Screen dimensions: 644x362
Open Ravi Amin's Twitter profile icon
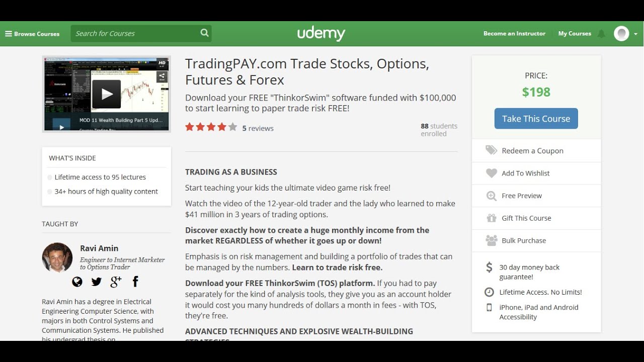[x=97, y=282]
